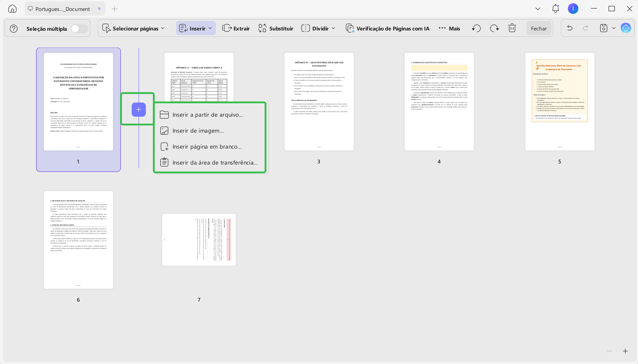638x364 pixels.
Task: Click the Extrair pages tool
Action: [x=236, y=29]
